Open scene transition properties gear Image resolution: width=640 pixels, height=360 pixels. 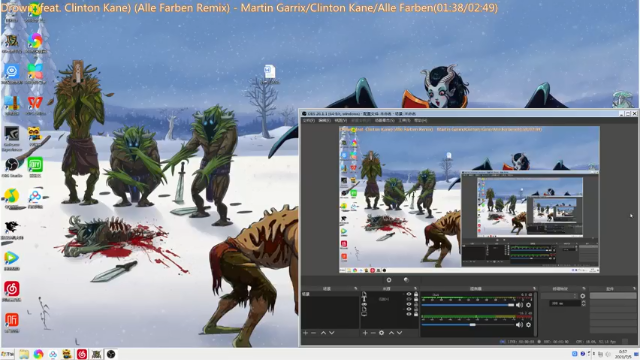point(582,296)
